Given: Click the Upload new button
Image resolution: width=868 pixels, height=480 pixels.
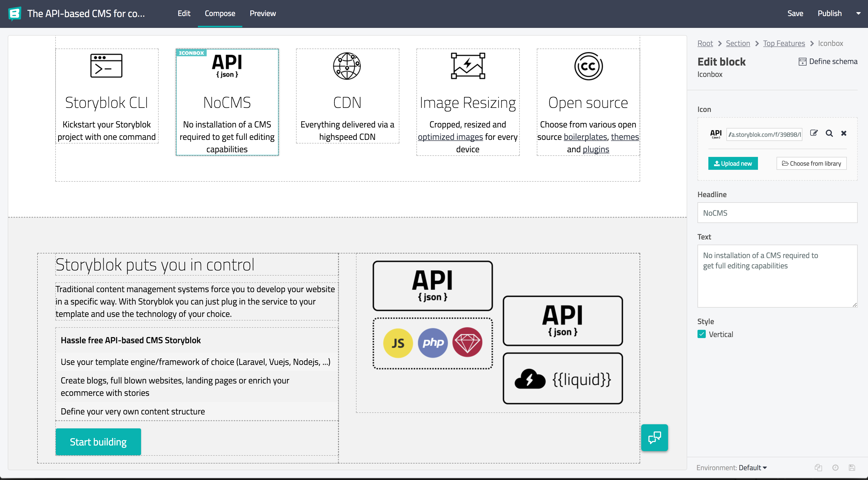Looking at the screenshot, I should (x=733, y=163).
